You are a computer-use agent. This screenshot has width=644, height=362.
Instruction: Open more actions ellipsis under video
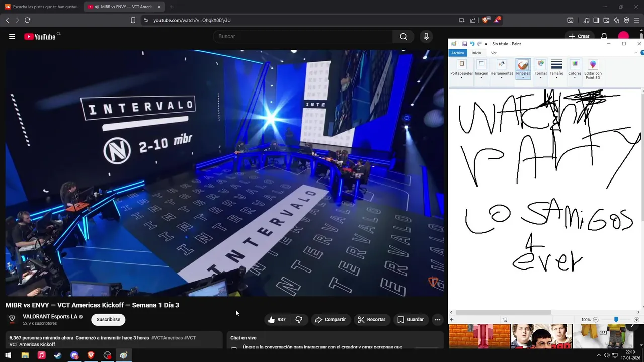(x=437, y=320)
